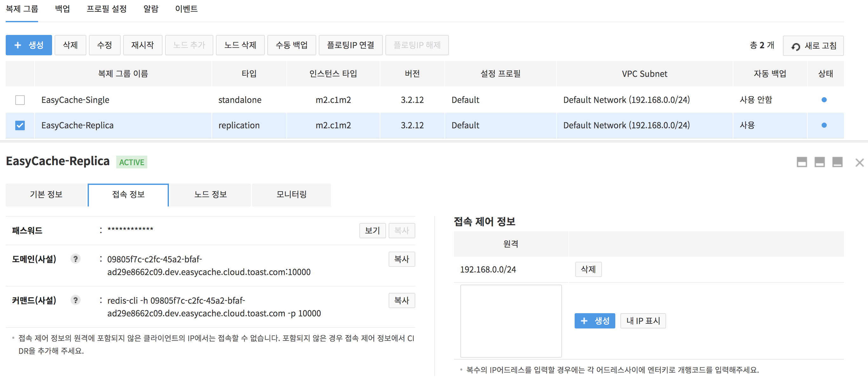Check the EasyCache-Single row checkbox
Viewport: 868px width, 385px height.
20,100
